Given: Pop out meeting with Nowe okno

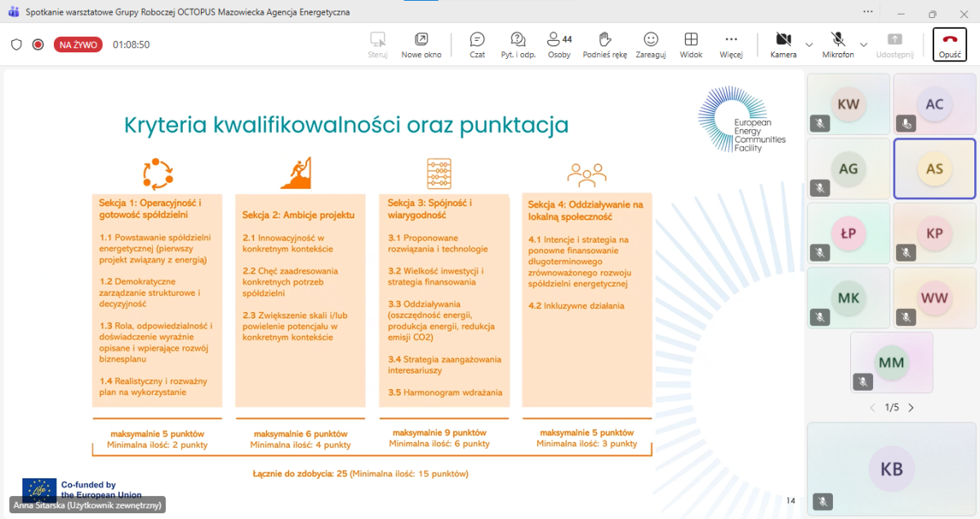Looking at the screenshot, I should click(421, 44).
